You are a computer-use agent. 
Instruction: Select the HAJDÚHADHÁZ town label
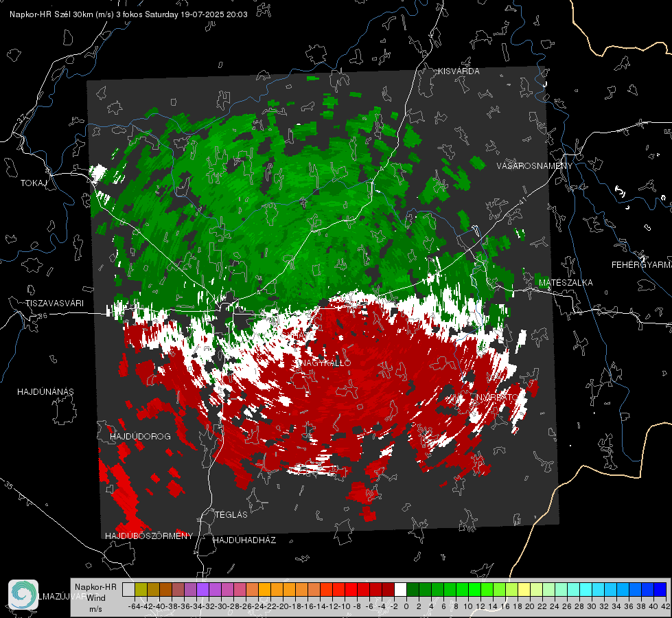click(x=244, y=540)
